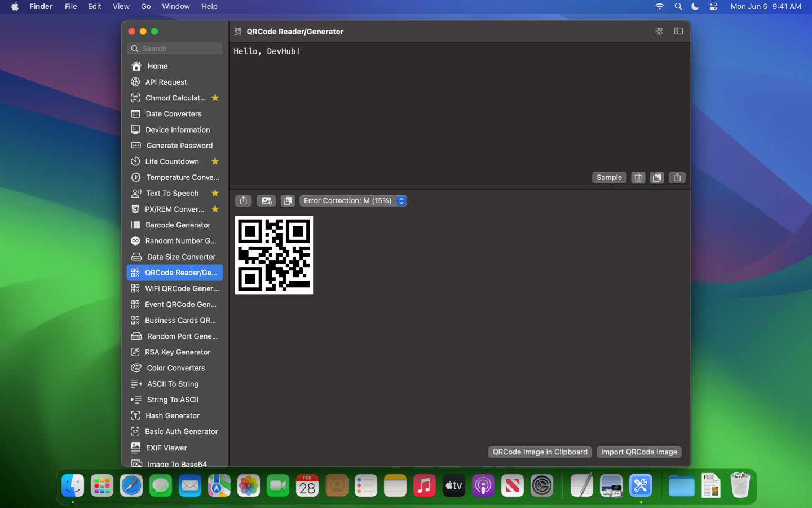Open the Go menu
Image resolution: width=812 pixels, height=508 pixels.
(146, 6)
